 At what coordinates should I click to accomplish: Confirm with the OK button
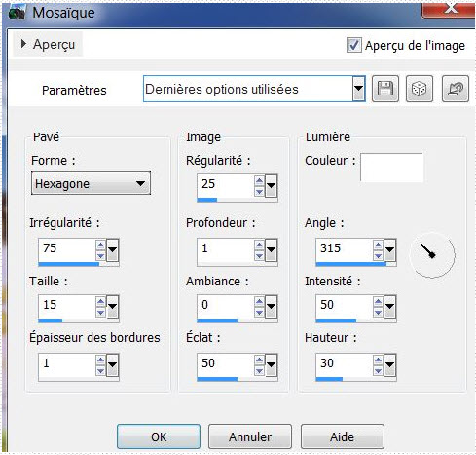coord(159,436)
